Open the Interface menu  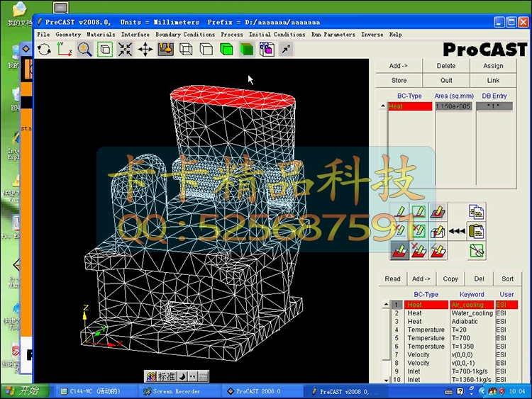tap(135, 34)
